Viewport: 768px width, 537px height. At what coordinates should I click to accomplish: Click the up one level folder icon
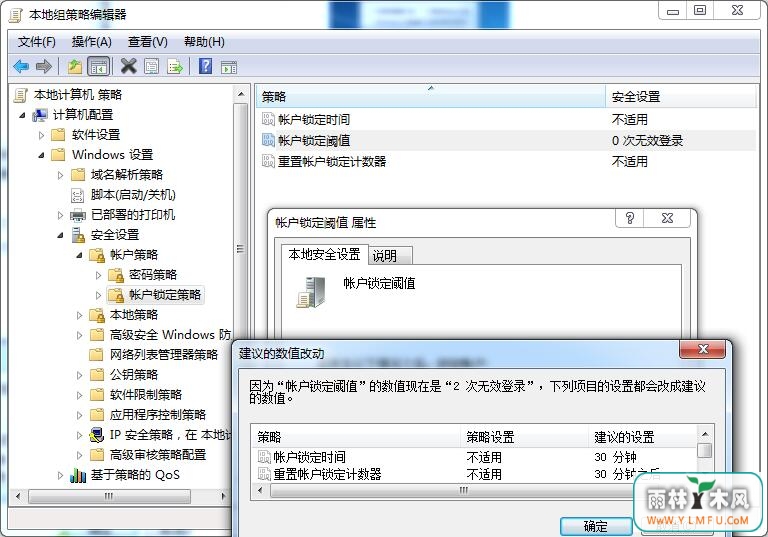(75, 66)
